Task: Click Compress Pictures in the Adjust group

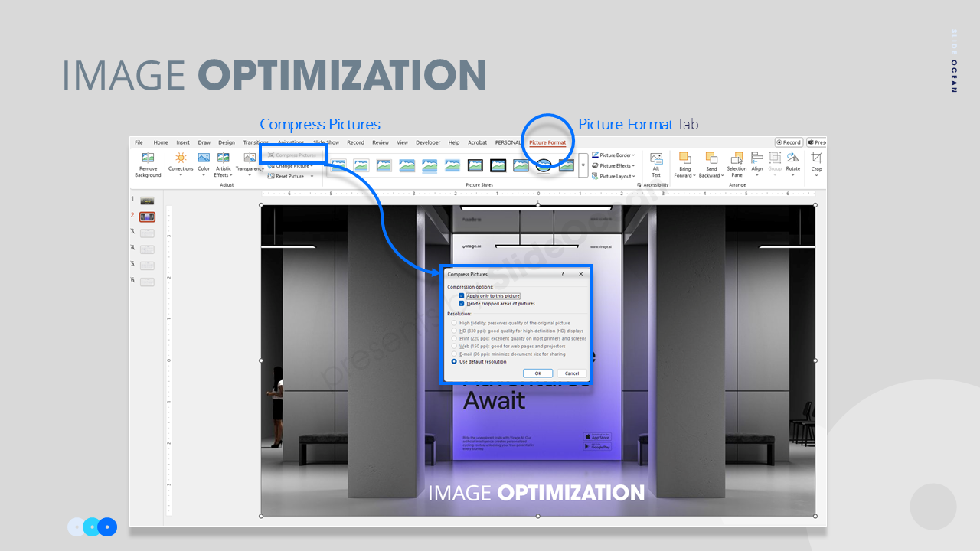Action: click(x=292, y=155)
